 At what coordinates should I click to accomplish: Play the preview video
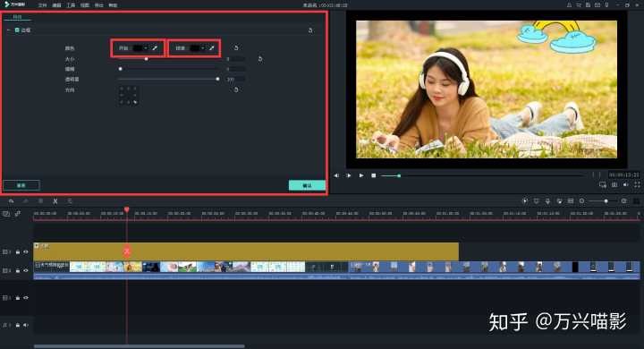point(361,175)
